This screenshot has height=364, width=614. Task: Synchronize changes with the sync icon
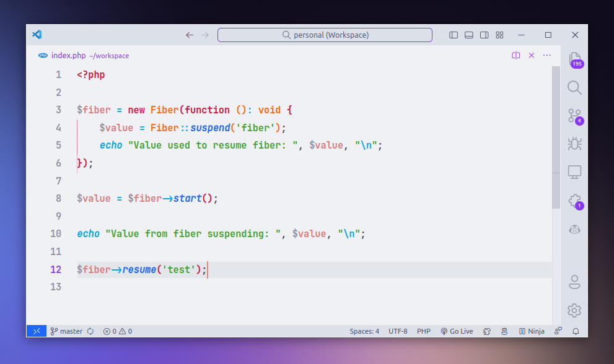pyautogui.click(x=90, y=331)
